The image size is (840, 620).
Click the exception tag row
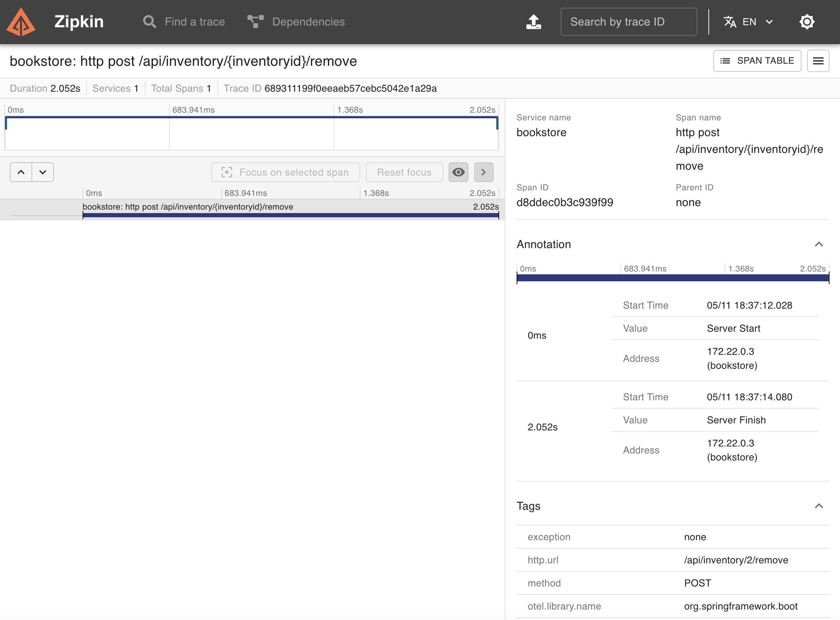pos(673,537)
